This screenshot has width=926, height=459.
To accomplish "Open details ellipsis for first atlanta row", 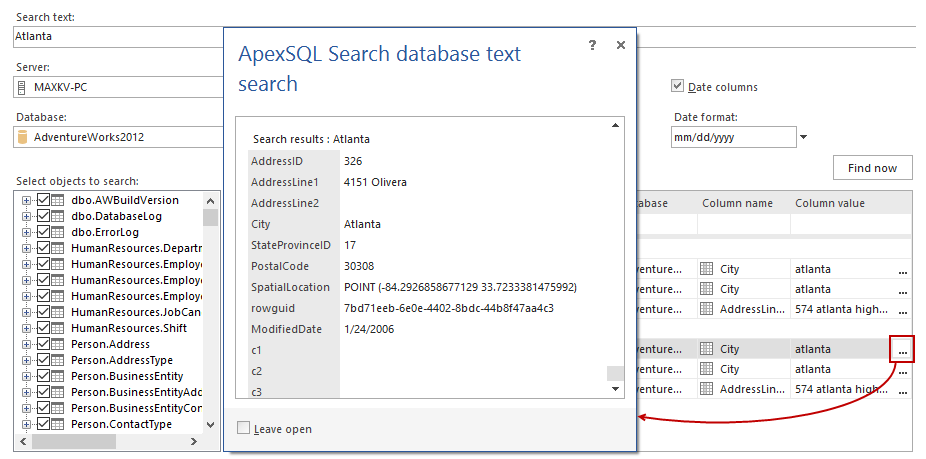I will [902, 270].
